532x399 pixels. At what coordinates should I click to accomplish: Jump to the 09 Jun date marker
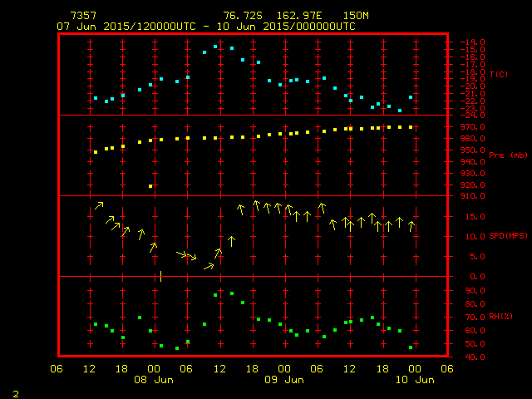pyautogui.click(x=283, y=380)
